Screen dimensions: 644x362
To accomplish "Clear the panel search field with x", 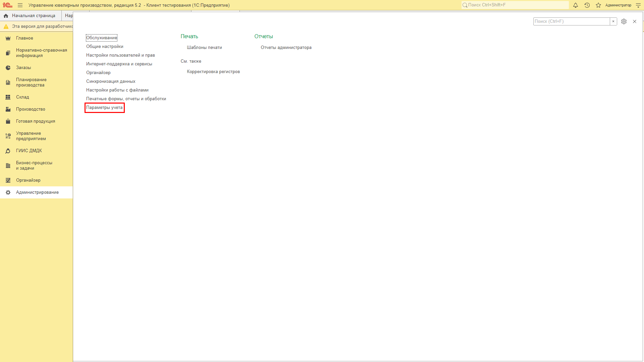I will click(613, 21).
